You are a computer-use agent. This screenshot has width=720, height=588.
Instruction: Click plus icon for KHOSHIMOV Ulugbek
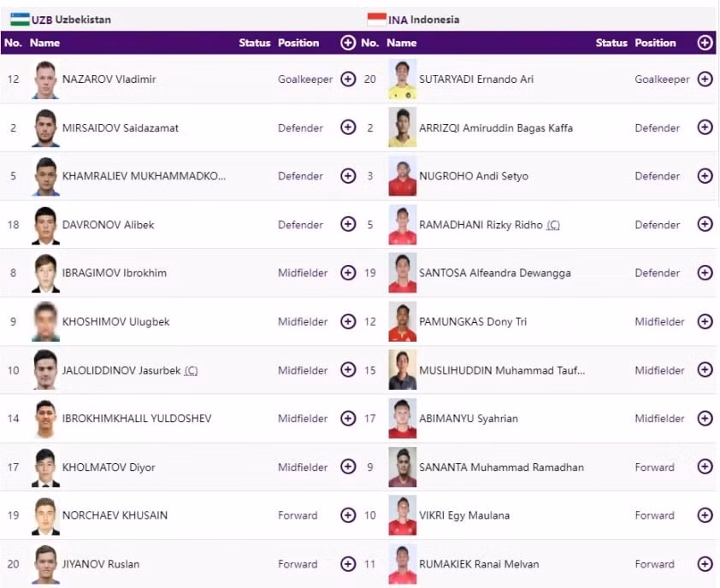coord(348,321)
